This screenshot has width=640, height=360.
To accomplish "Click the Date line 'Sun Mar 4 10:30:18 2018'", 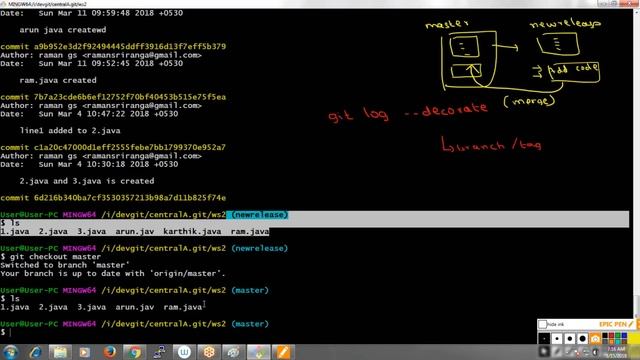I will [89, 164].
